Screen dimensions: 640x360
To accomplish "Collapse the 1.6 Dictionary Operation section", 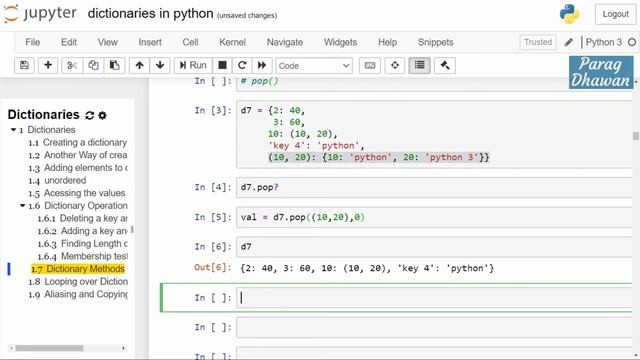I will [x=23, y=206].
